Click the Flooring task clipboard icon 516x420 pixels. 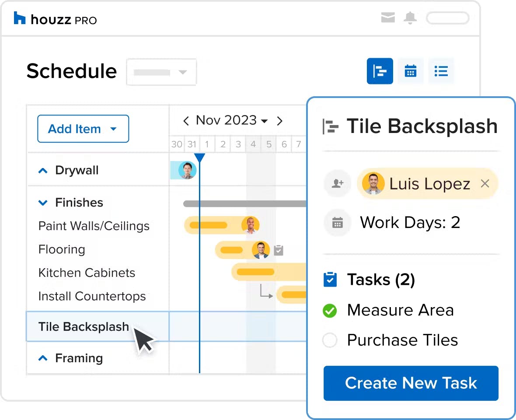[279, 250]
